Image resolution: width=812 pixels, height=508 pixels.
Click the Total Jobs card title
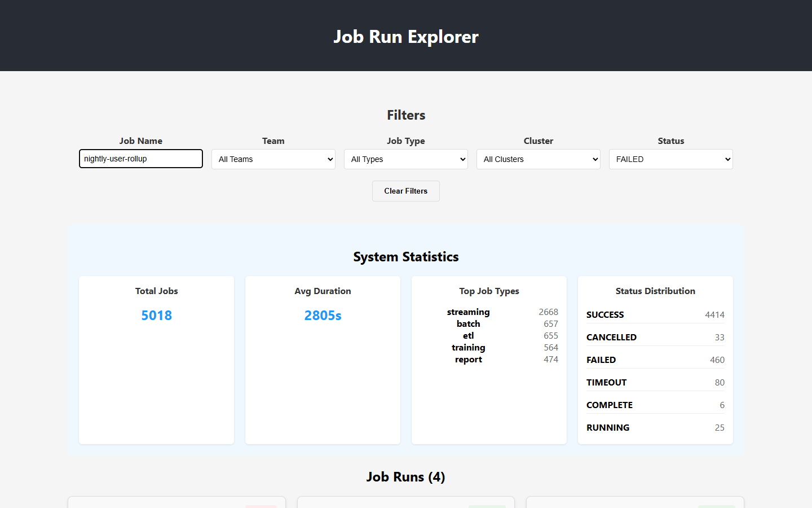tap(157, 291)
